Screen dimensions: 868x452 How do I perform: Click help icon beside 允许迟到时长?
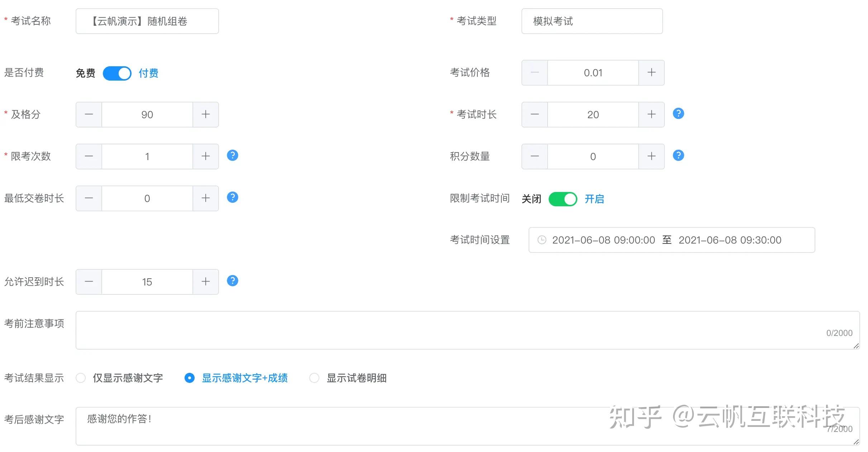232,281
